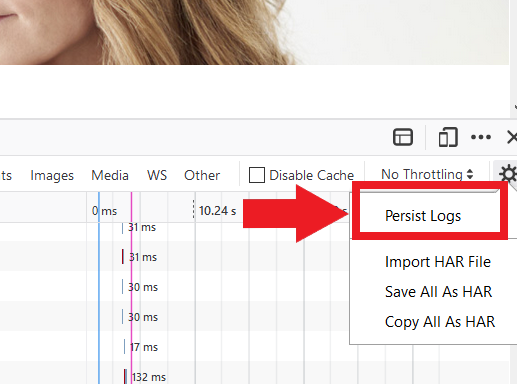Click the iframe picker icon
The width and height of the screenshot is (518, 384).
point(403,137)
